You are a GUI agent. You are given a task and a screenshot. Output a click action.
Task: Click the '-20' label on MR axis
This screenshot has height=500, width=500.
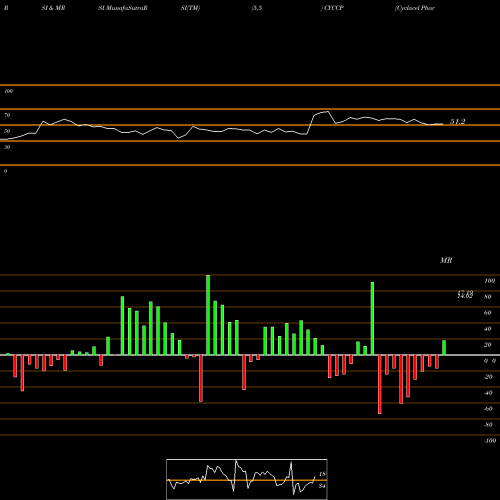[x=488, y=377]
